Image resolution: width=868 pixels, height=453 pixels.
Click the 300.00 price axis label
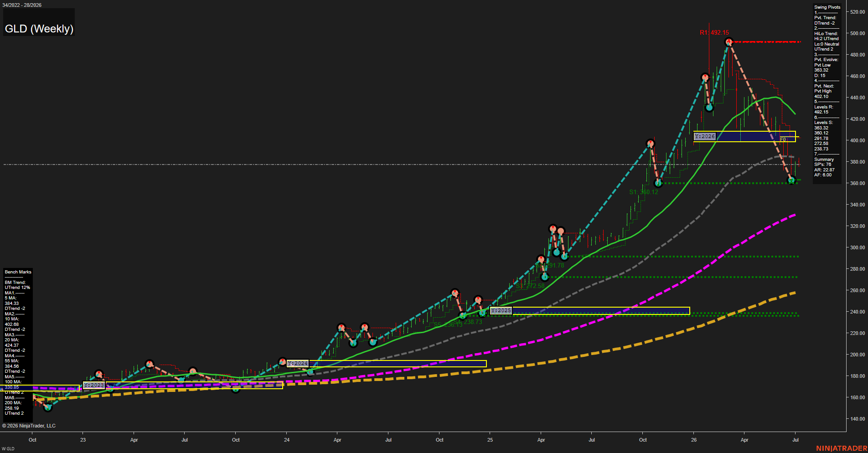click(858, 247)
